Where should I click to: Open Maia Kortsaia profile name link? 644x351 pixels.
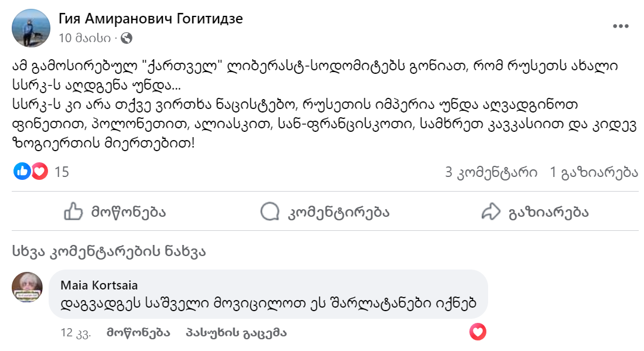click(x=99, y=285)
